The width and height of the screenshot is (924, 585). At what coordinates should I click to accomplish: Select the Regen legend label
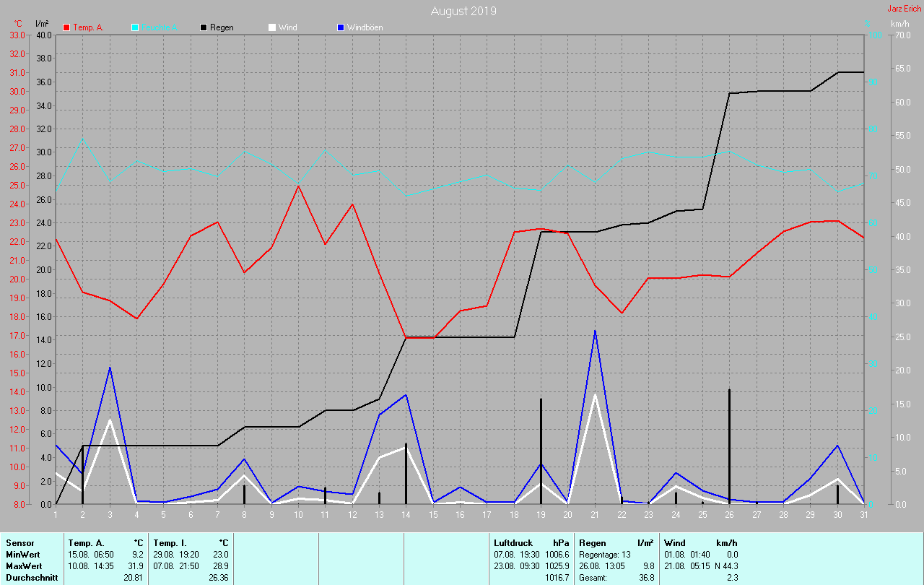tap(223, 27)
